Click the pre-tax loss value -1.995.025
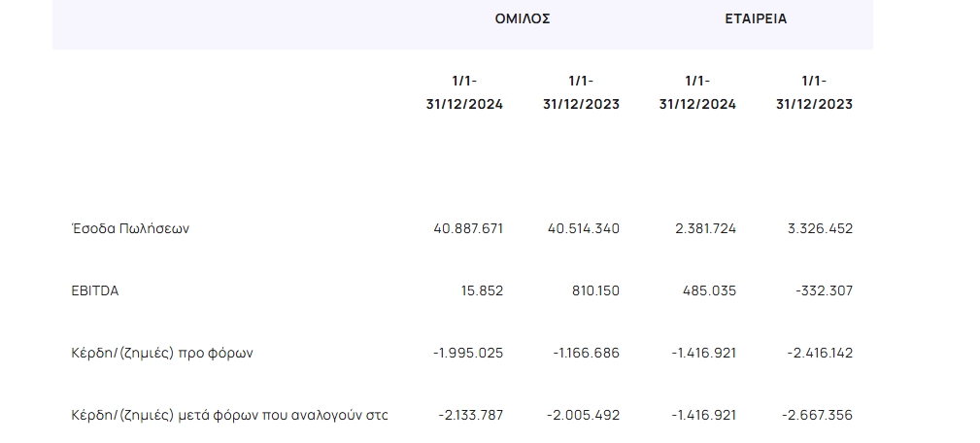This screenshot has height=443, width=980. (x=468, y=353)
